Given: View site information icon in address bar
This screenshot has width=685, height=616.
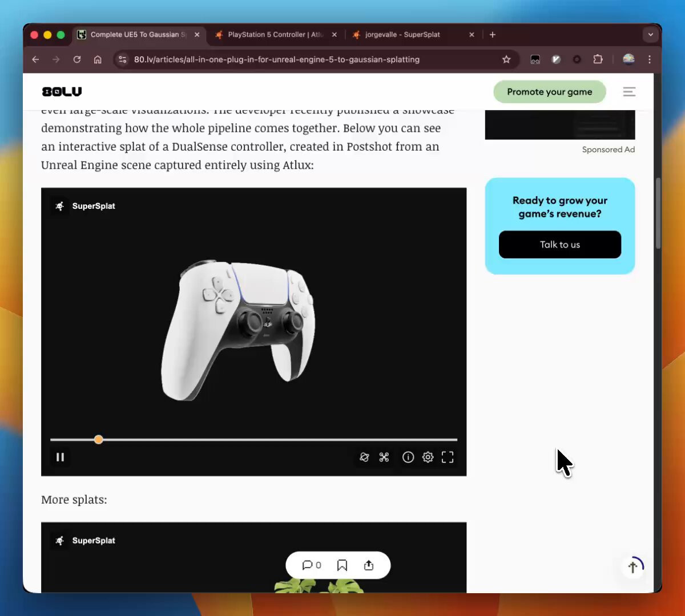Looking at the screenshot, I should 122,59.
